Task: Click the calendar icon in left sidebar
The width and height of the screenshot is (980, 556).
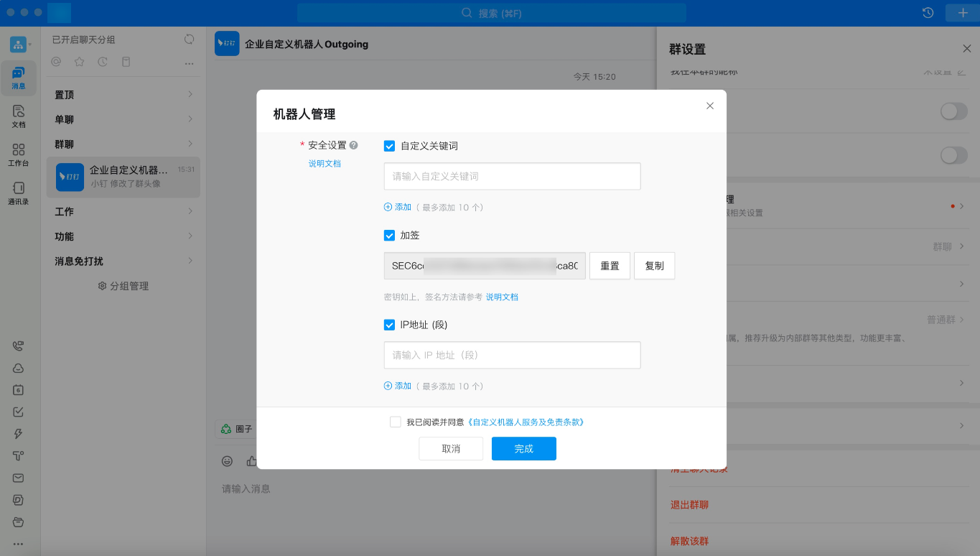Action: [18, 389]
